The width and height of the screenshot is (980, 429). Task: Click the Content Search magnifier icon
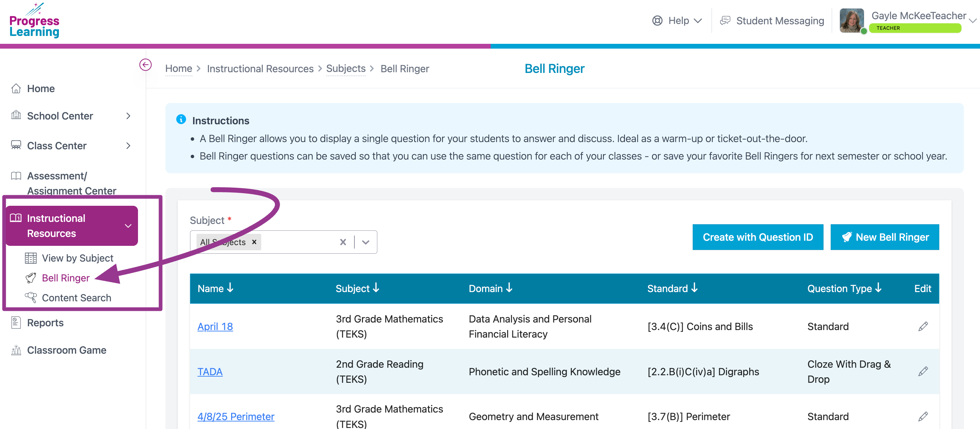(31, 298)
